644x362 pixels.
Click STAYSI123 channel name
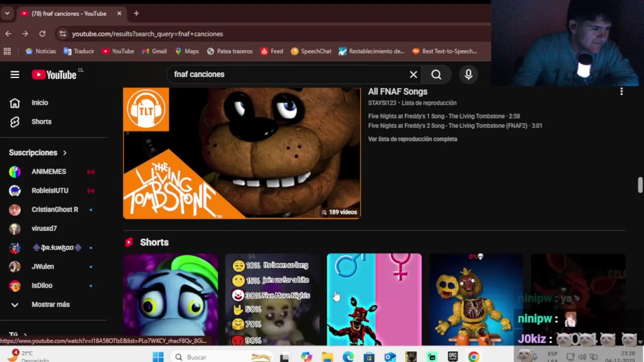[382, 103]
